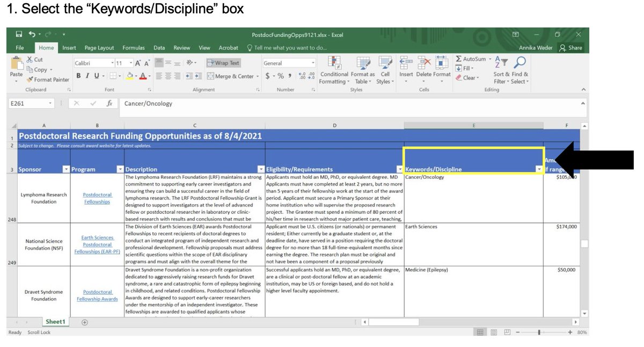The image size is (644, 347).
Task: Apply the Fill Color bucket icon
Action: (129, 76)
